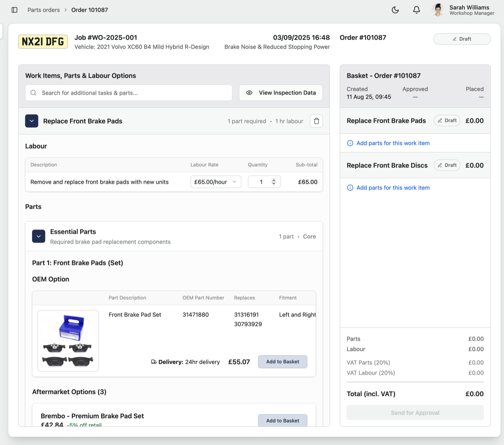Adjust the labour quantity stepper arrows
Image resolution: width=504 pixels, height=445 pixels.
(274, 182)
